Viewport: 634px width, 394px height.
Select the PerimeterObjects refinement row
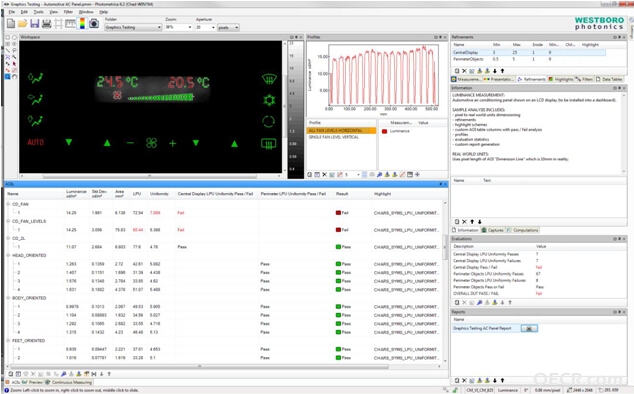(528, 59)
